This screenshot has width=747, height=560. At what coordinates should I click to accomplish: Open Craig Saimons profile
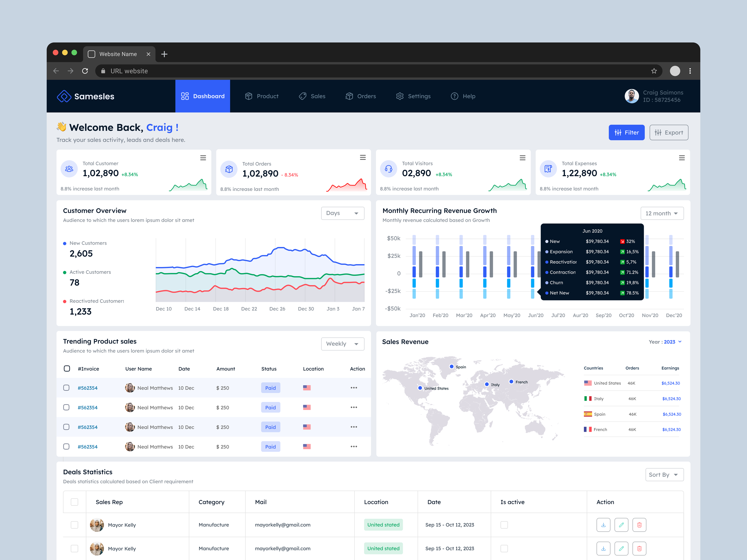[654, 96]
